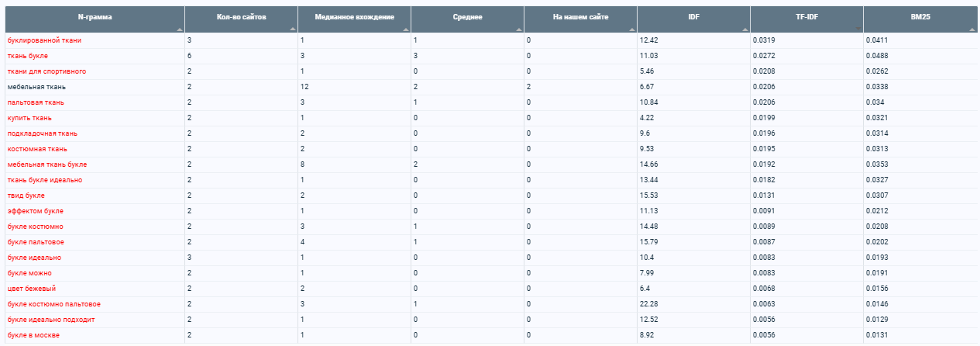The width and height of the screenshot is (980, 346).
Task: Open the 'ткань букле' n-gram
Action: (28, 56)
